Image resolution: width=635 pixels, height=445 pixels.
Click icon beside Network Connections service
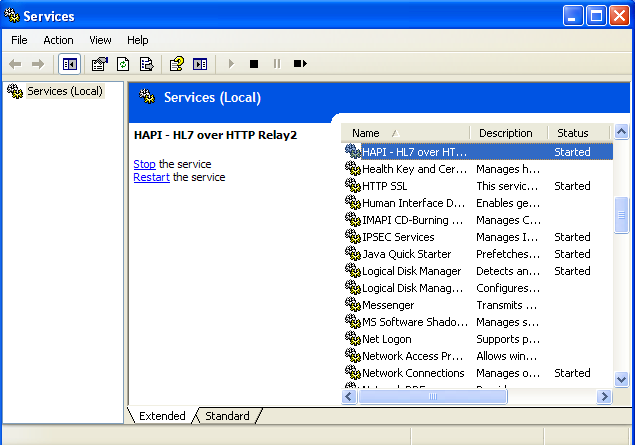coord(353,373)
